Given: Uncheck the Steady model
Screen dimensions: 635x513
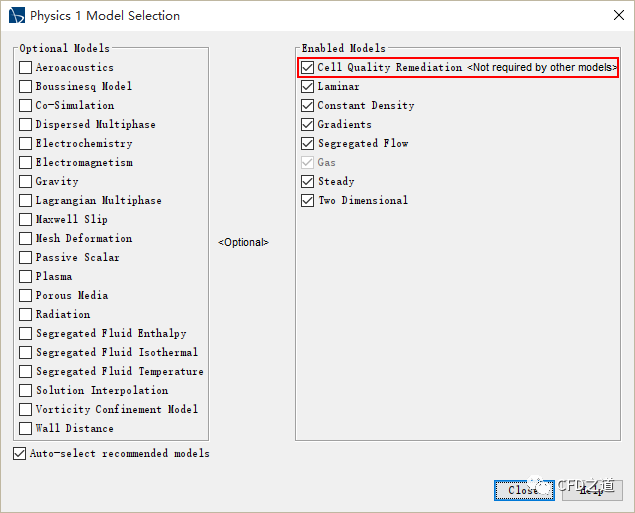Looking at the screenshot, I should (308, 182).
